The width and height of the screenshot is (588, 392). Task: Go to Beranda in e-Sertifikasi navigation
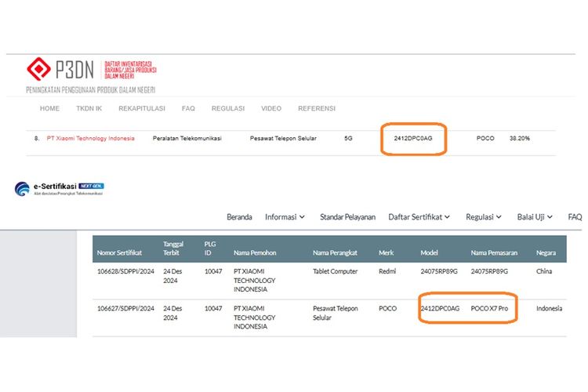click(239, 216)
